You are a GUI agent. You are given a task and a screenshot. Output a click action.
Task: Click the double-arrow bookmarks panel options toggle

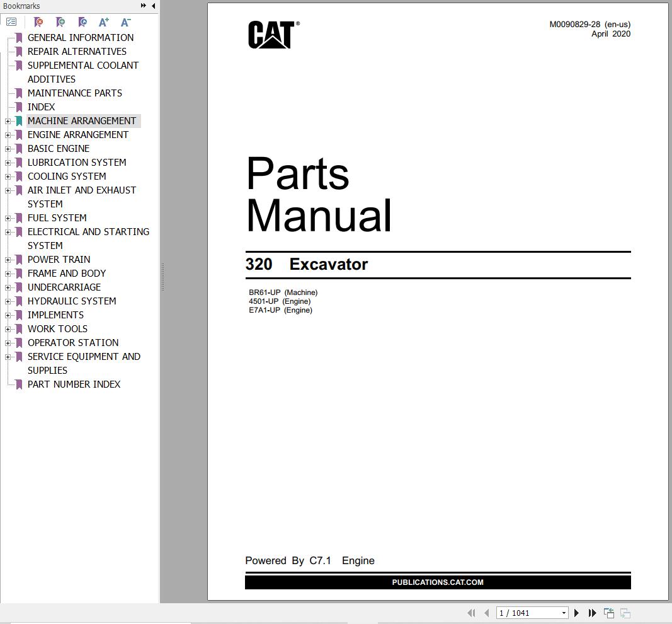[x=144, y=6]
